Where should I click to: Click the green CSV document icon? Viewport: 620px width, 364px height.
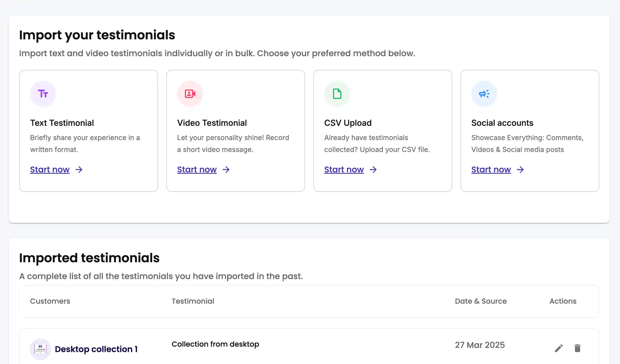coord(337,94)
